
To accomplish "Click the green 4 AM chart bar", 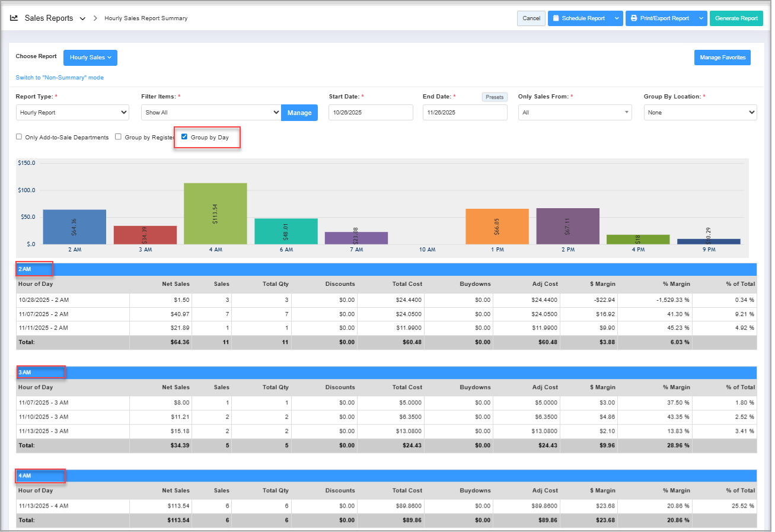I will (215, 214).
